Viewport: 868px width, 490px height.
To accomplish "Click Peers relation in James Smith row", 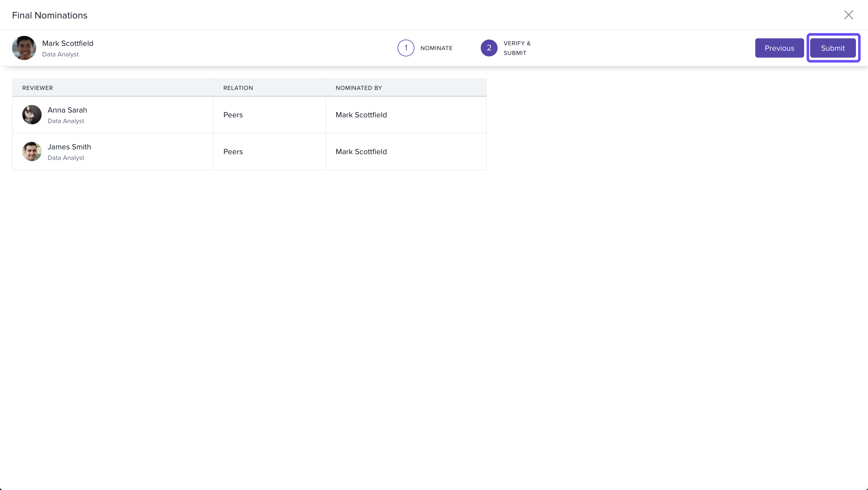I will point(233,152).
